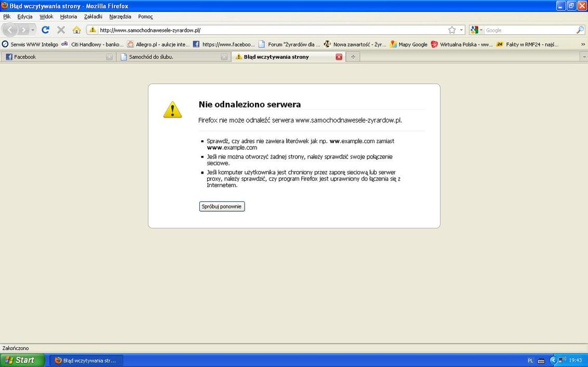Open the navigation history dropdown arrow
The height and width of the screenshot is (367, 588).
(33, 30)
